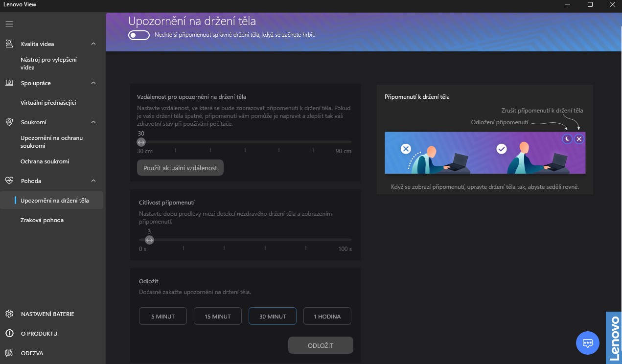The height and width of the screenshot is (364, 622).
Task: Click the sensitivity slider handle at 3
Action: point(149,240)
